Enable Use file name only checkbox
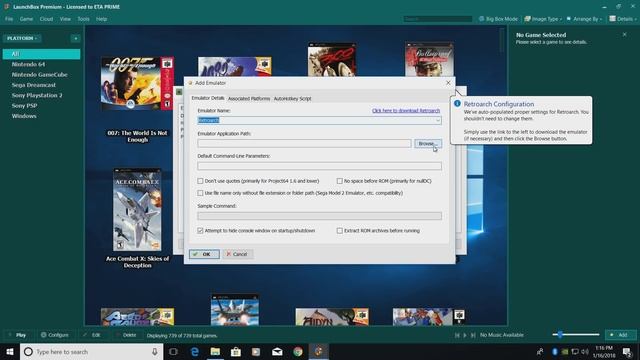Screen dimensions: 640x360 point(200,193)
